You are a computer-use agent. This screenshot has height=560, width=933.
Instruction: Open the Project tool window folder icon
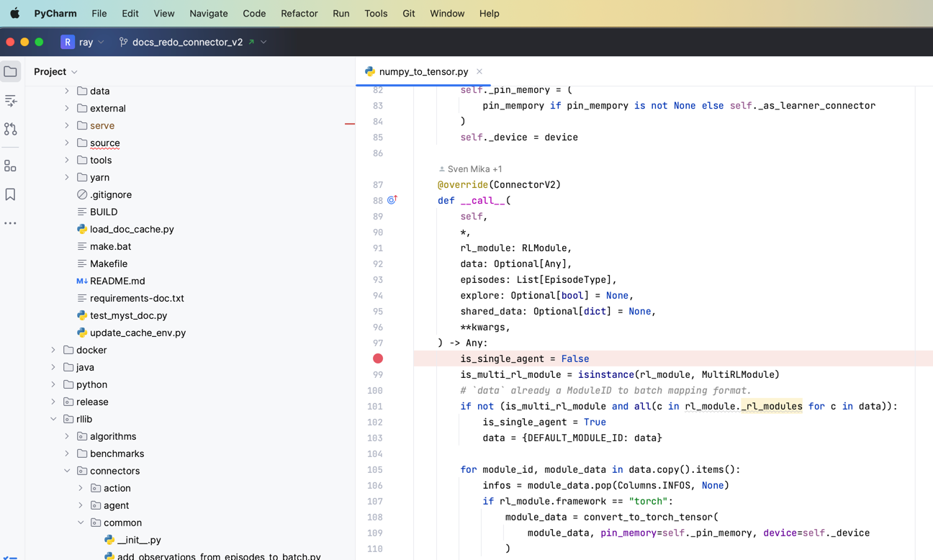pos(10,71)
